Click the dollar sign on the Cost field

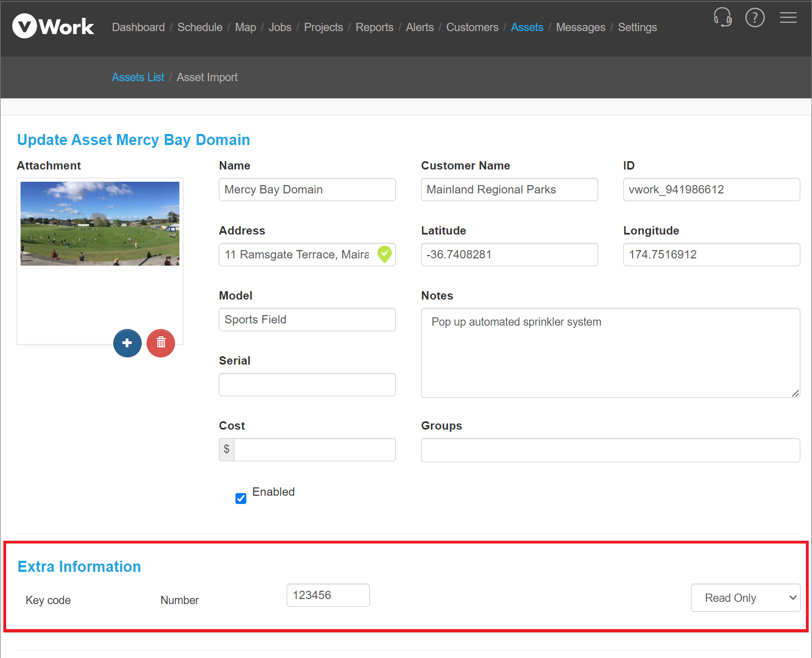(226, 449)
